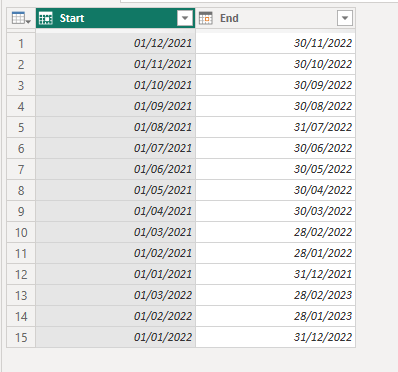Viewport: 398px width, 372px height.
Task: Click End cell 30/09/2022
Action: tap(275, 85)
